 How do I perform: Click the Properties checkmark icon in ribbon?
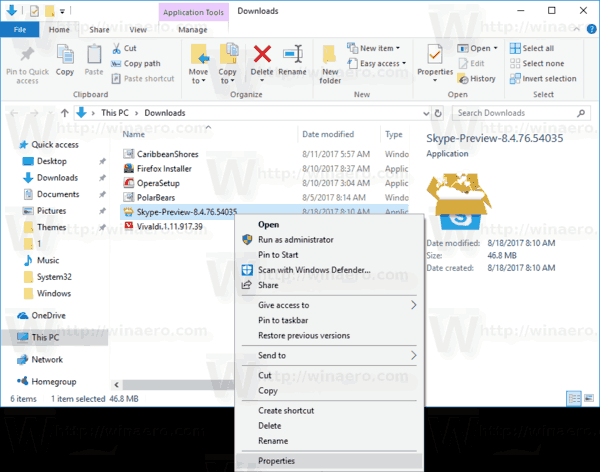(435, 54)
